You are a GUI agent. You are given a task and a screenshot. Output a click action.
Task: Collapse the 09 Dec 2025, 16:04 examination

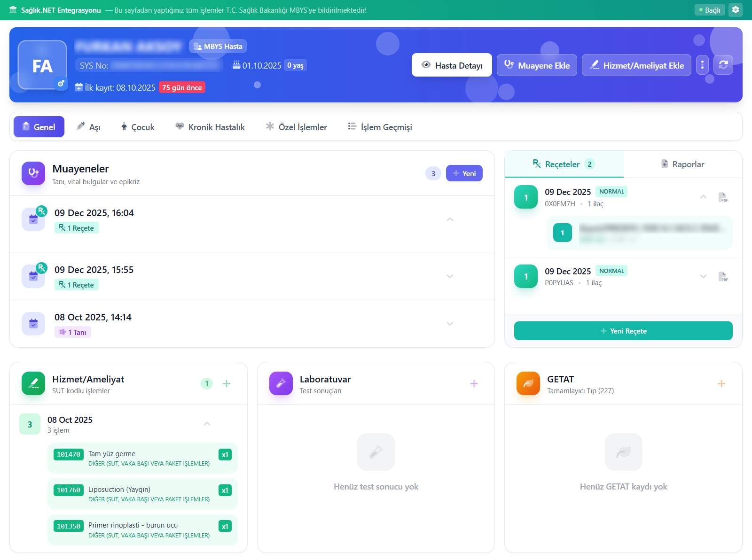(x=450, y=219)
